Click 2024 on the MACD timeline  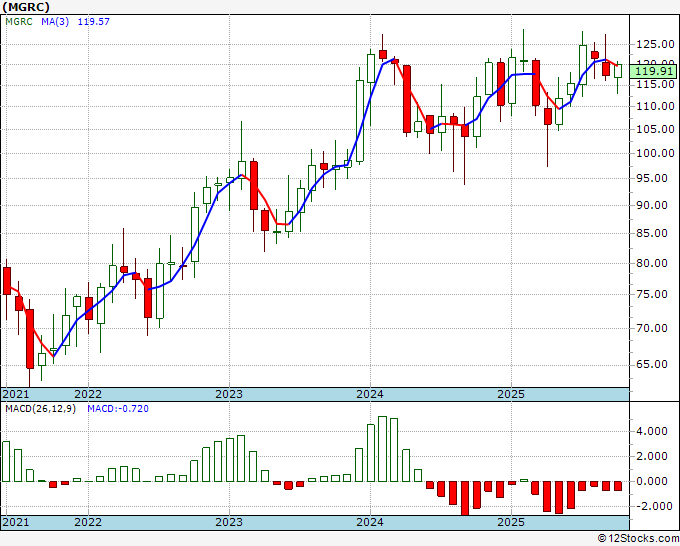(370, 522)
